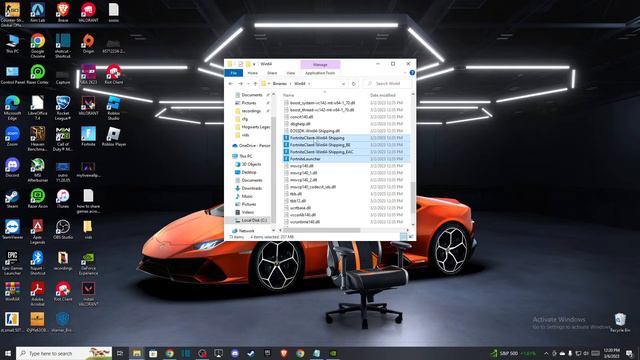Select the Steam desktop shortcut

click(12, 198)
